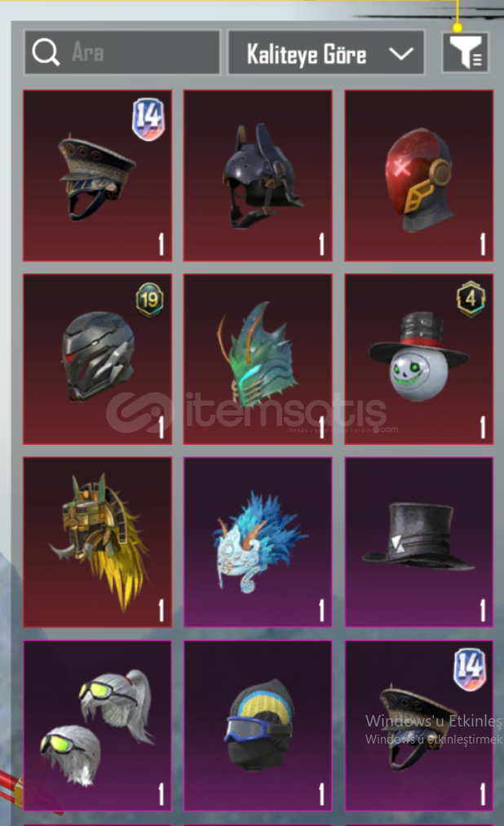The width and height of the screenshot is (504, 826).
Task: Click into the Ara search field
Action: click(x=122, y=52)
